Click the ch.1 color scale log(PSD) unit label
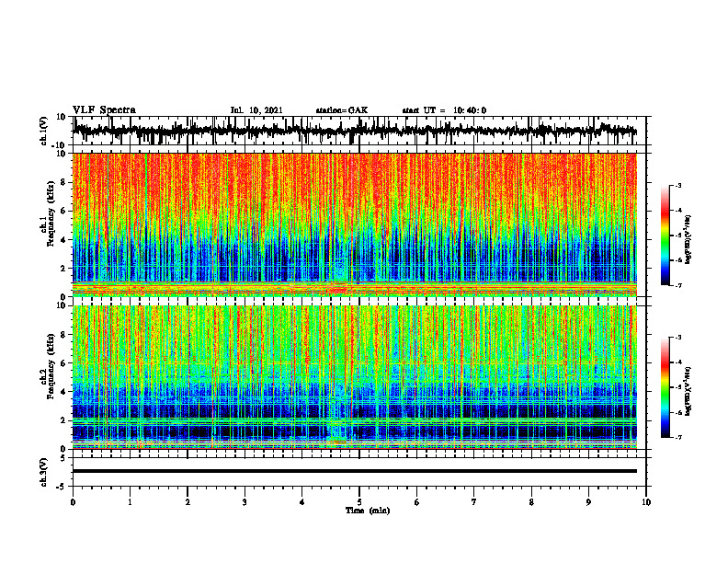 point(688,240)
